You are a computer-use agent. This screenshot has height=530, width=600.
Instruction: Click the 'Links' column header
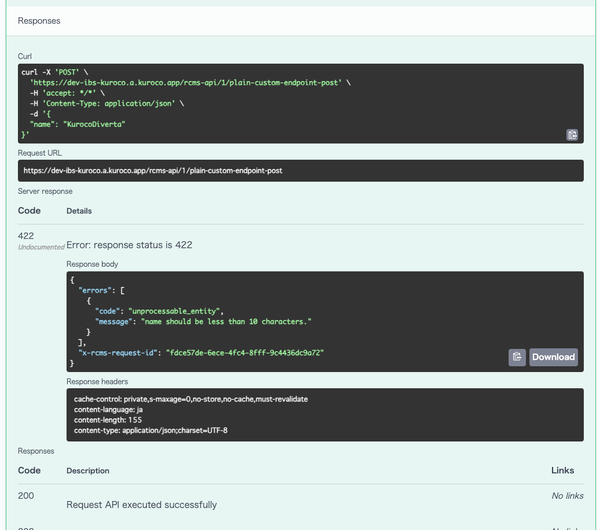562,470
